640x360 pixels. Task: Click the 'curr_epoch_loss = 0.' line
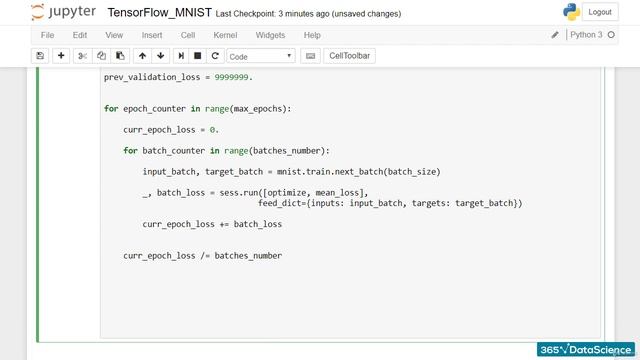tap(171, 130)
